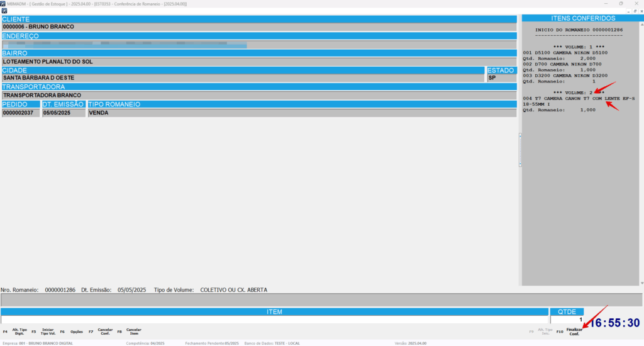Click the app system menu icon under title bar
644x346 pixels.
tap(4, 11)
